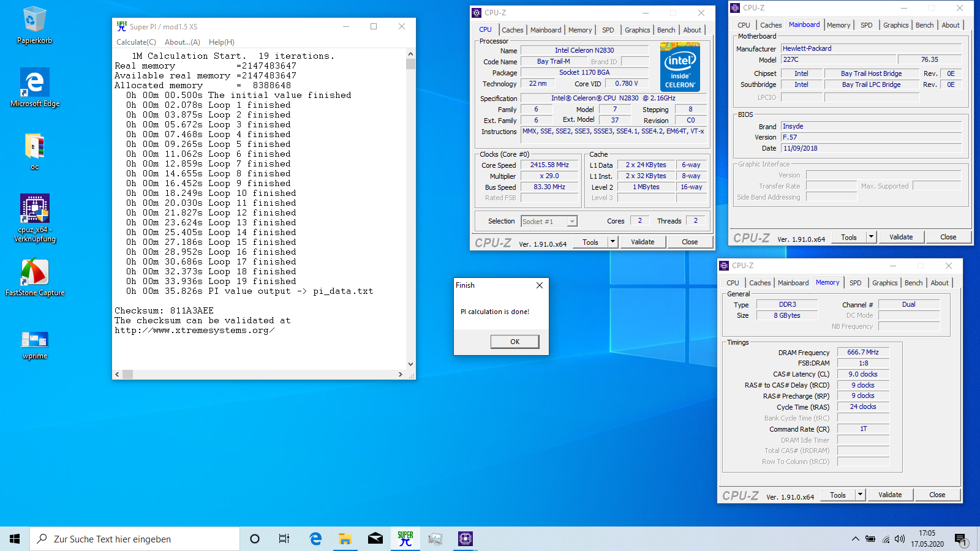This screenshot has width=980, height=551.
Task: Click Super PI horizontal scrollbar right arrow
Action: 401,374
